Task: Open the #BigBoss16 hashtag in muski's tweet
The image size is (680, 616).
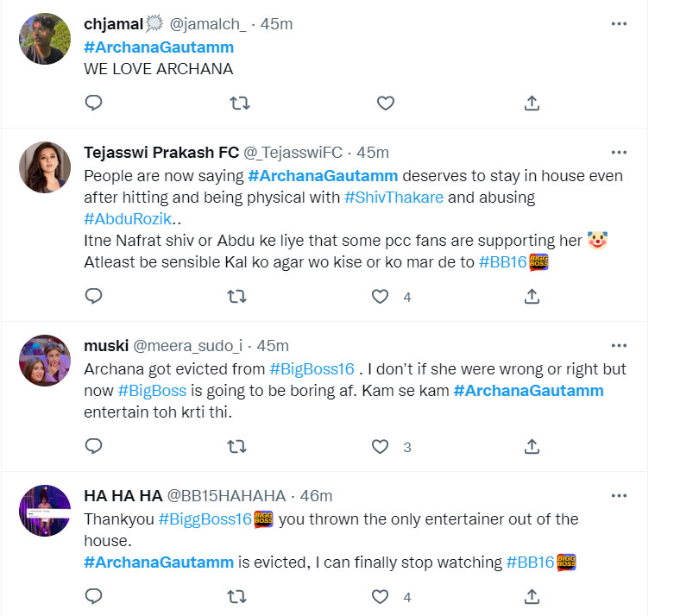Action: tap(312, 368)
